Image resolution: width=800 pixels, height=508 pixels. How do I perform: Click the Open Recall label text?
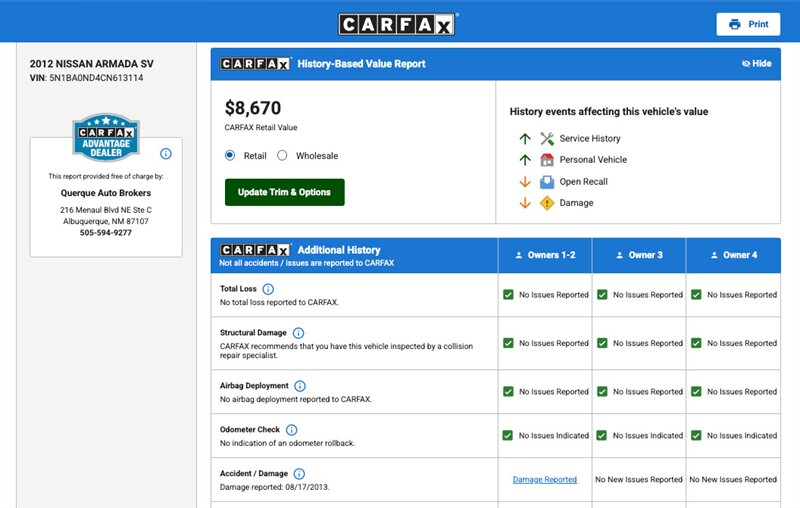(x=584, y=182)
